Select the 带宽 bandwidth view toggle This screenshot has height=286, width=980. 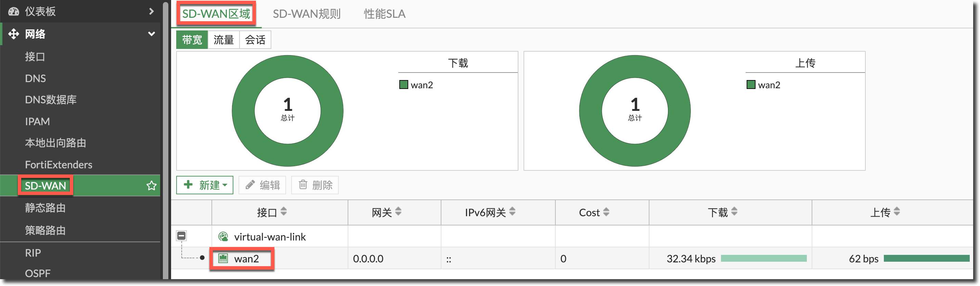tap(192, 40)
